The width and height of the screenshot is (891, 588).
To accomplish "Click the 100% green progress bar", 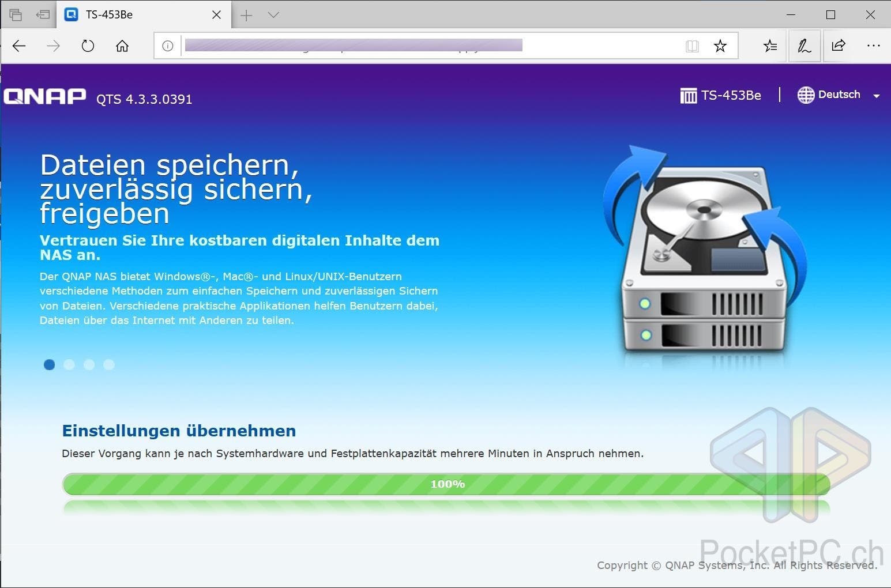I will 446,484.
